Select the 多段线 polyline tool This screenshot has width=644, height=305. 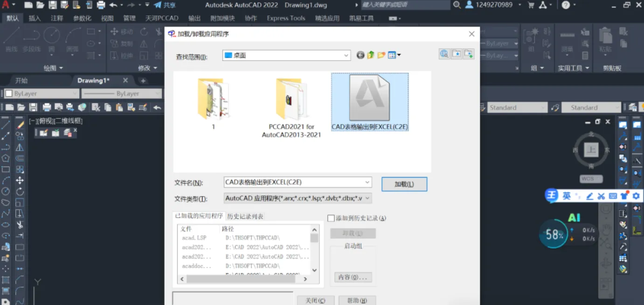tap(31, 39)
